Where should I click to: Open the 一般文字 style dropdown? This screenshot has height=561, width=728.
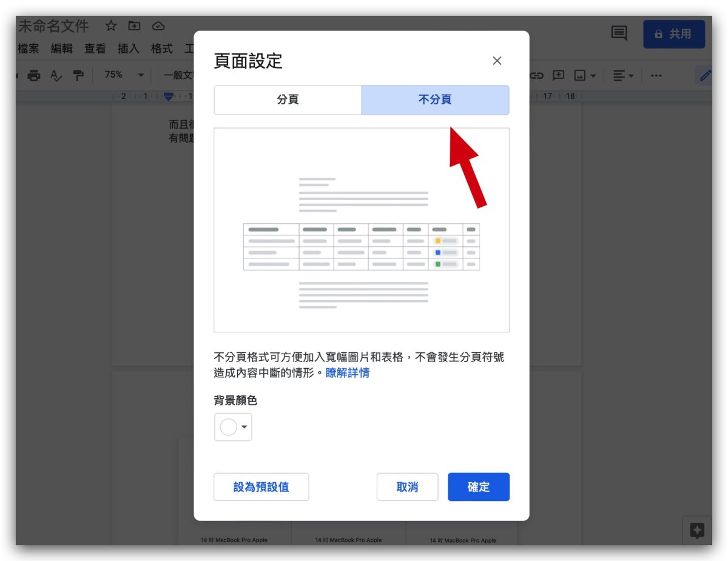[178, 75]
